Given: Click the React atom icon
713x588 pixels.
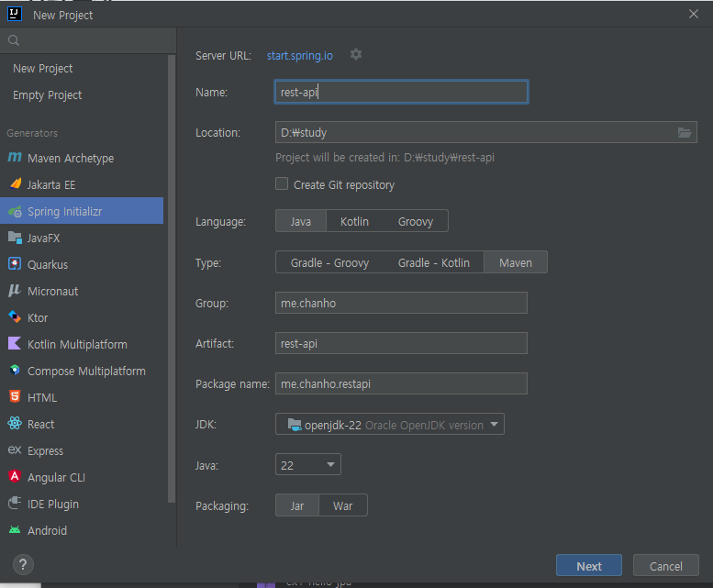Looking at the screenshot, I should (15, 423).
